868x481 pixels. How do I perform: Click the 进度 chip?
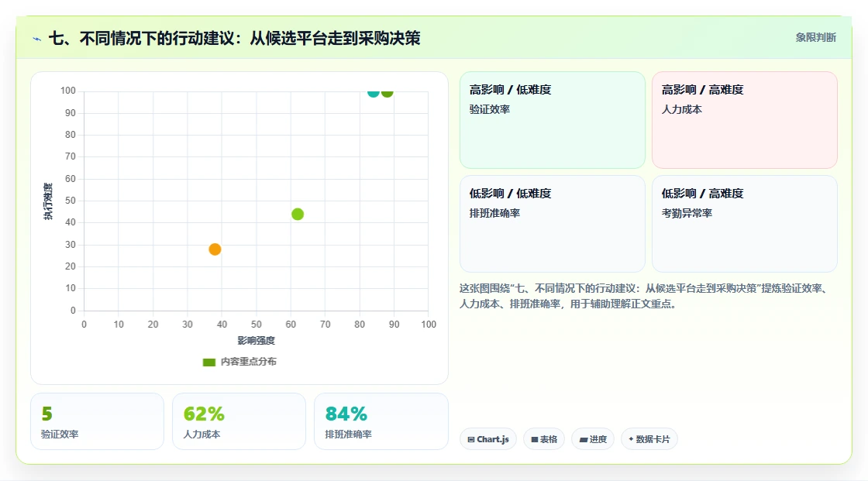593,439
